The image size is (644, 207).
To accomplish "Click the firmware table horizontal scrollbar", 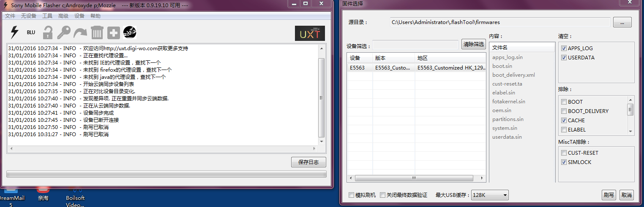I will pos(416,178).
